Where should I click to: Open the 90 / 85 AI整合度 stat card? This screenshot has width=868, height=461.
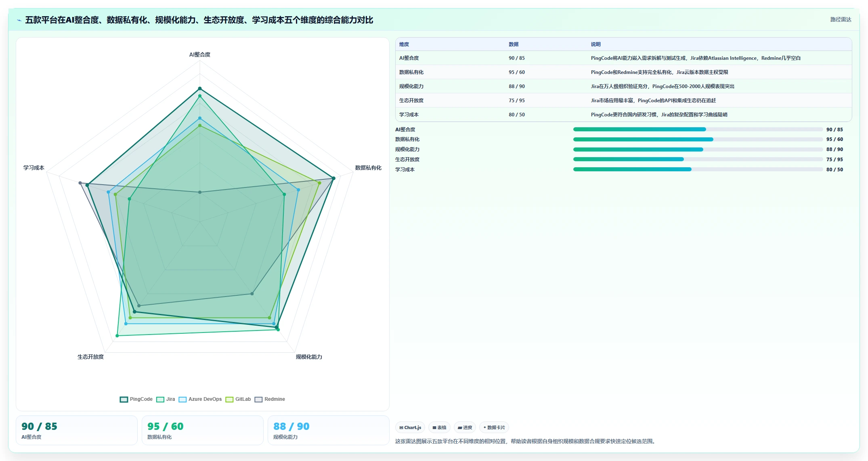[x=77, y=430]
